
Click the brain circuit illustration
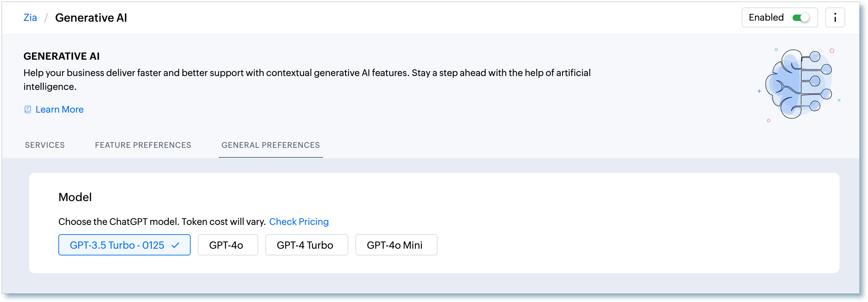[x=799, y=84]
